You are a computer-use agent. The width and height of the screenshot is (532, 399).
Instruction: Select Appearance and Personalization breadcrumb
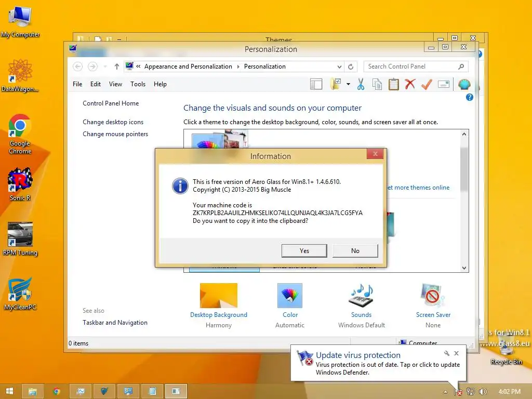[x=188, y=66]
